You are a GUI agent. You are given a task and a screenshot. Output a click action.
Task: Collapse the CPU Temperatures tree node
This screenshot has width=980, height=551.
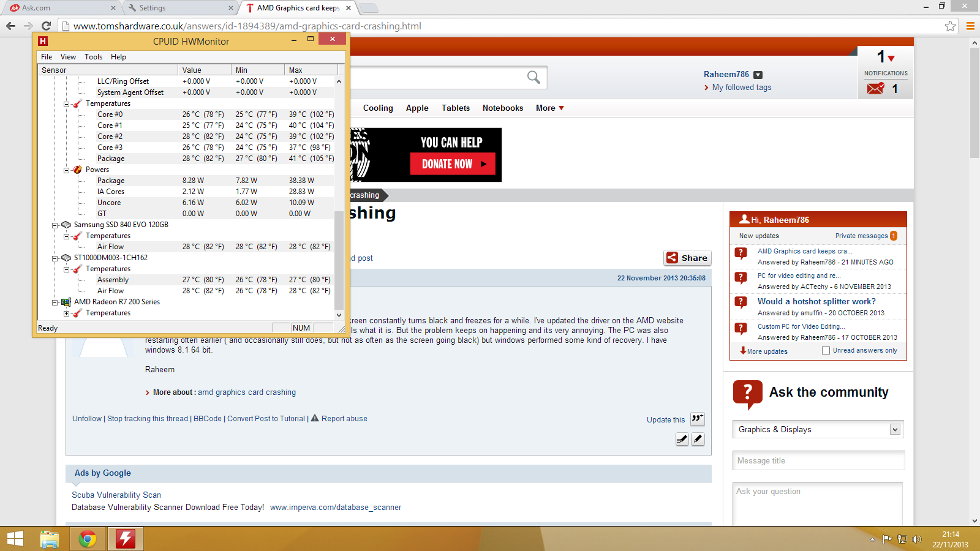pyautogui.click(x=66, y=103)
